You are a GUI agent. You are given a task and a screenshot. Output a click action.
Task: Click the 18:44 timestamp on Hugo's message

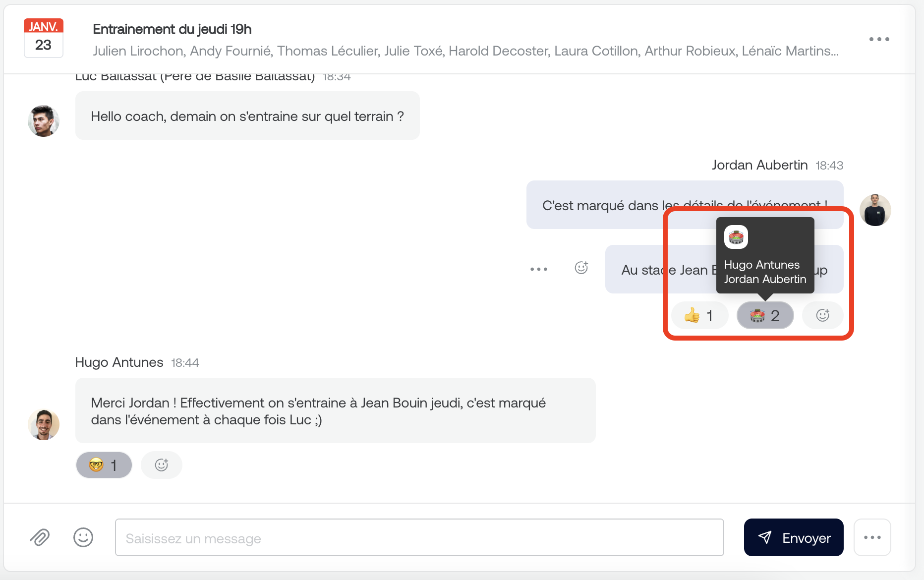[185, 363]
